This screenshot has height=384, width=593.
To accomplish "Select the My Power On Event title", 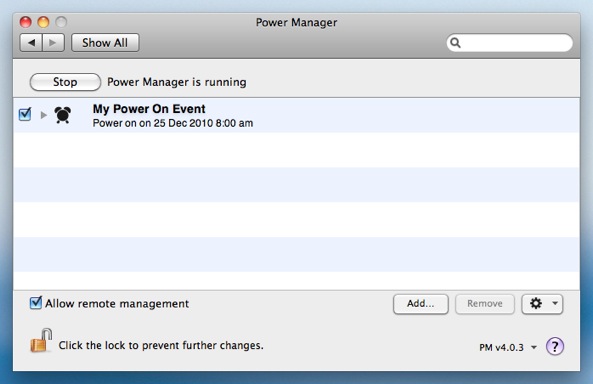I will tap(149, 109).
